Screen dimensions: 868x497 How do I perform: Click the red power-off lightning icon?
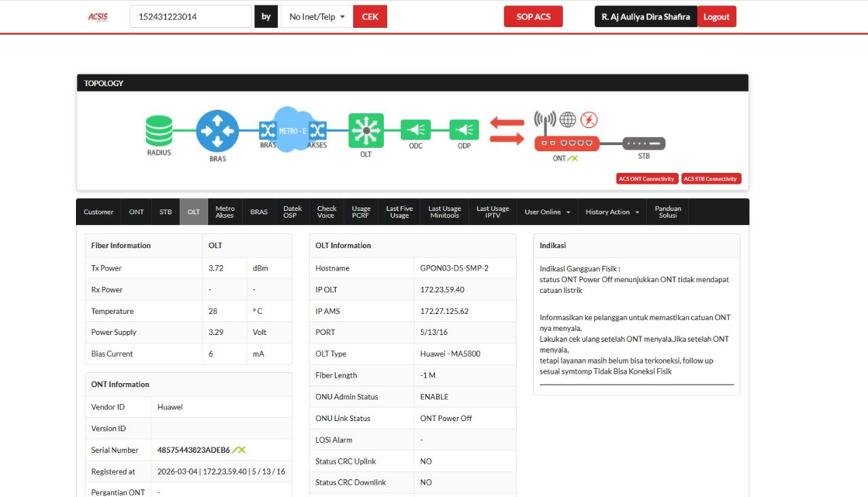pos(589,120)
